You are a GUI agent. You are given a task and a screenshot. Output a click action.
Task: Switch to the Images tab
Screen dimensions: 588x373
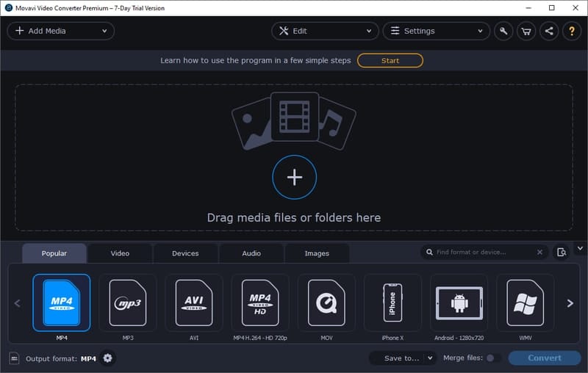coord(317,253)
